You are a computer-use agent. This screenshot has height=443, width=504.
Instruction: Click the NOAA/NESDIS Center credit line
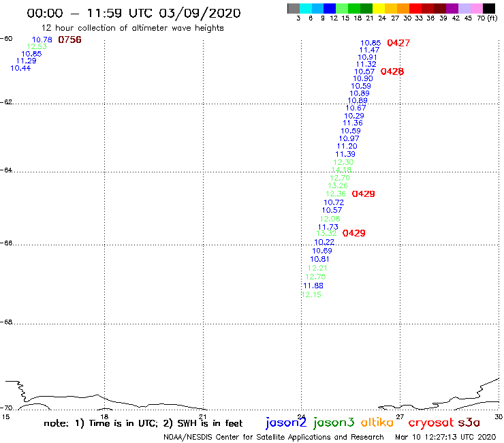[x=274, y=437]
